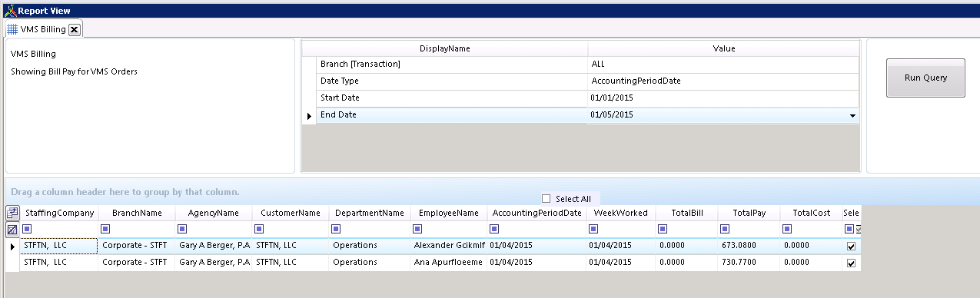Click the Run Query button
Viewport: 980px width, 298px height.
tap(925, 78)
